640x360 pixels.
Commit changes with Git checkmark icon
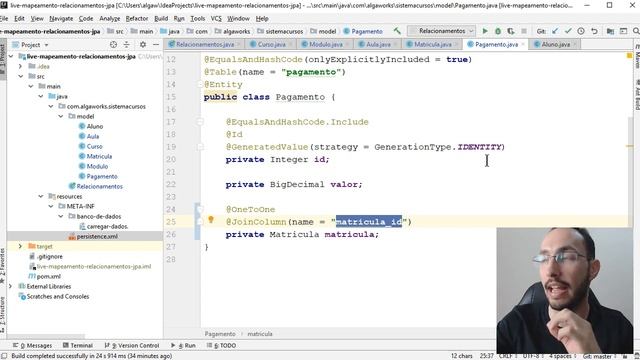tap(568, 31)
